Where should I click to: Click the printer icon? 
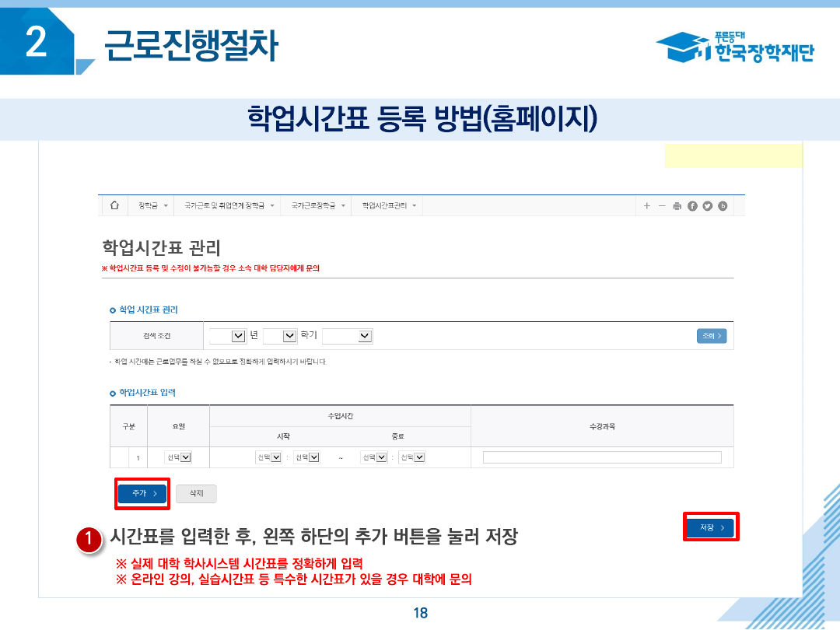(x=677, y=205)
